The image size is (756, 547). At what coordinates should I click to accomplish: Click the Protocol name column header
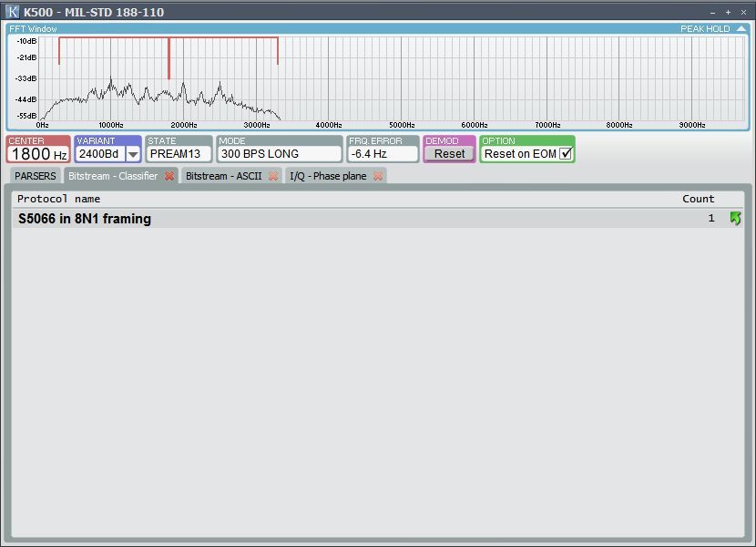(59, 199)
